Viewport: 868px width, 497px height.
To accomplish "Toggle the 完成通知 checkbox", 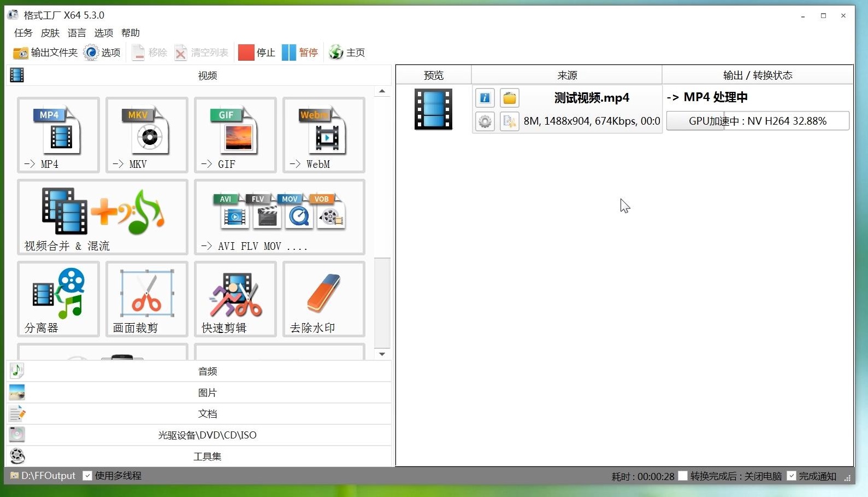I will [x=792, y=476].
